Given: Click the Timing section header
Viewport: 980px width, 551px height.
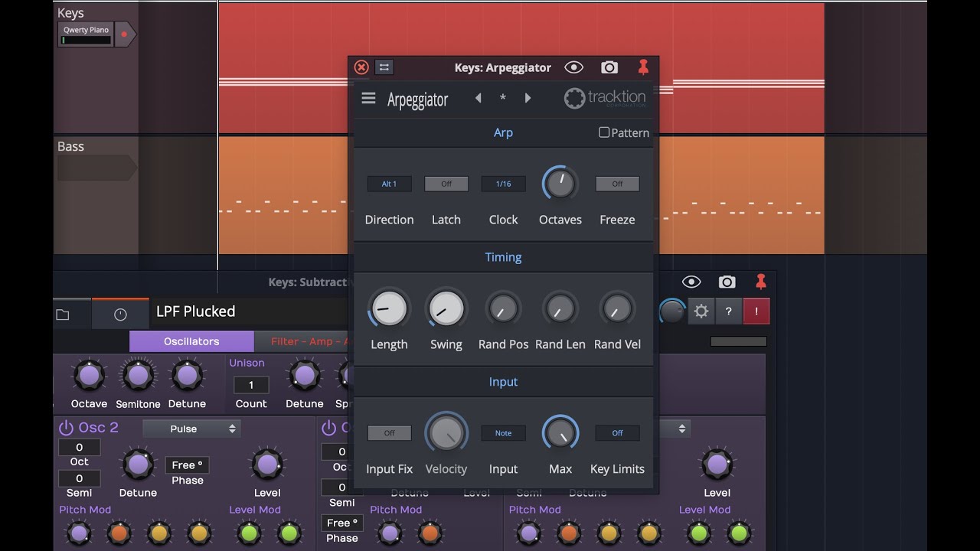Looking at the screenshot, I should pyautogui.click(x=503, y=257).
